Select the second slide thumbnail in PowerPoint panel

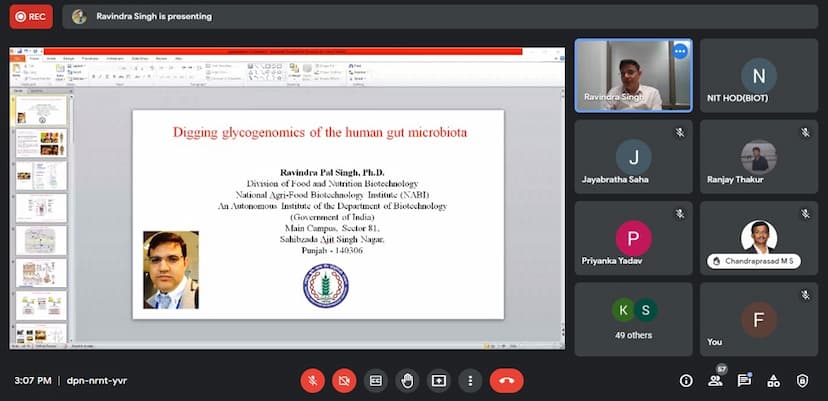point(41,143)
